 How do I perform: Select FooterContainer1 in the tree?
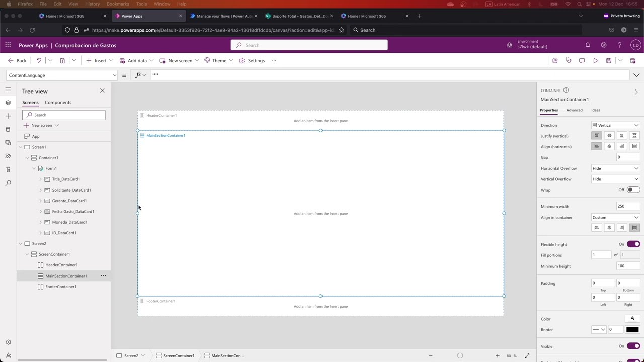click(61, 287)
